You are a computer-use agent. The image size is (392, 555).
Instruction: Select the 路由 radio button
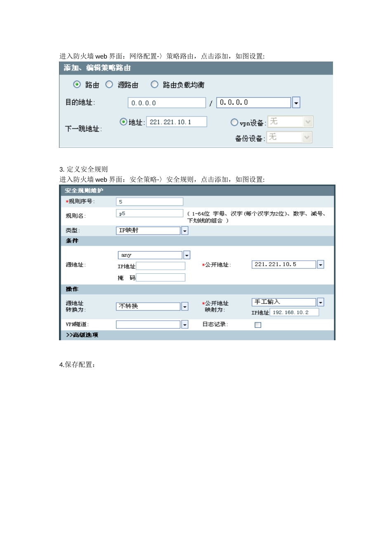77,84
